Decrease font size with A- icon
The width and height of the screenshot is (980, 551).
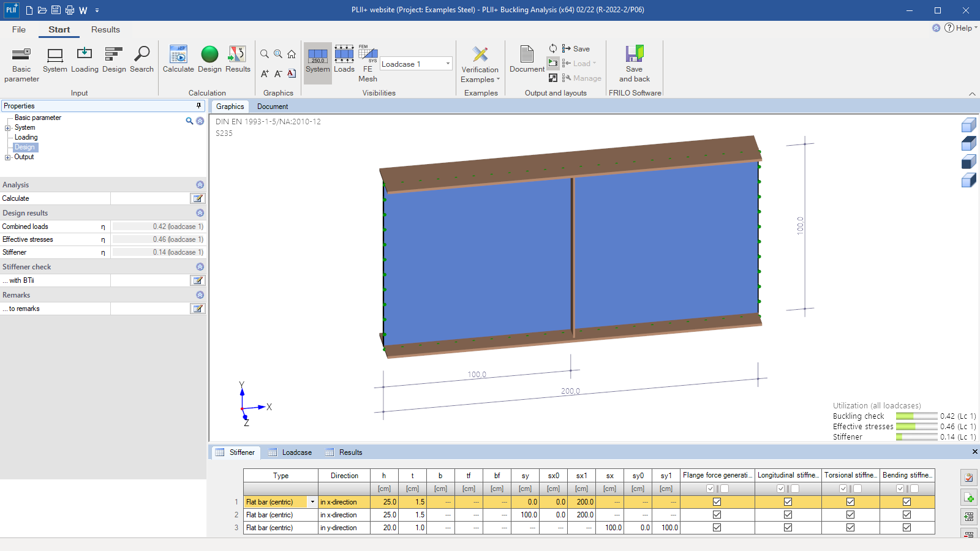pyautogui.click(x=278, y=73)
